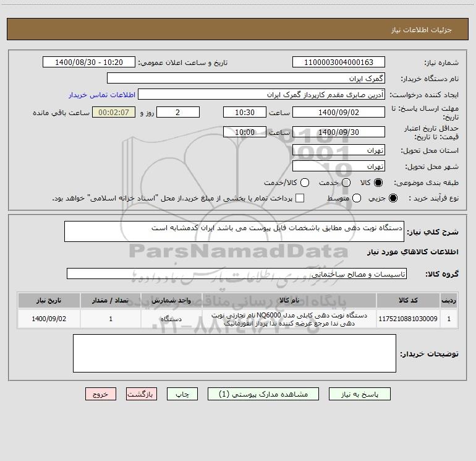
Task: Click the request creator field آدرین صابری مقدم
Action: click(261, 94)
